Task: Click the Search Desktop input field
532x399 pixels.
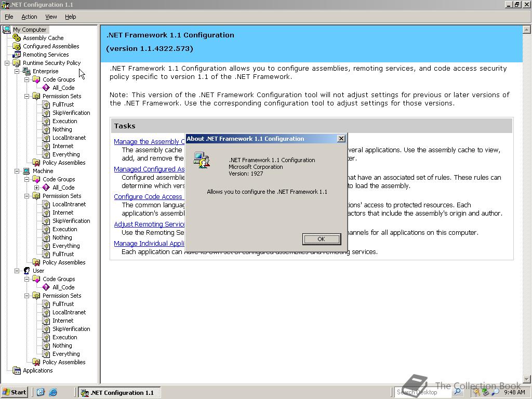Action: pos(422,392)
